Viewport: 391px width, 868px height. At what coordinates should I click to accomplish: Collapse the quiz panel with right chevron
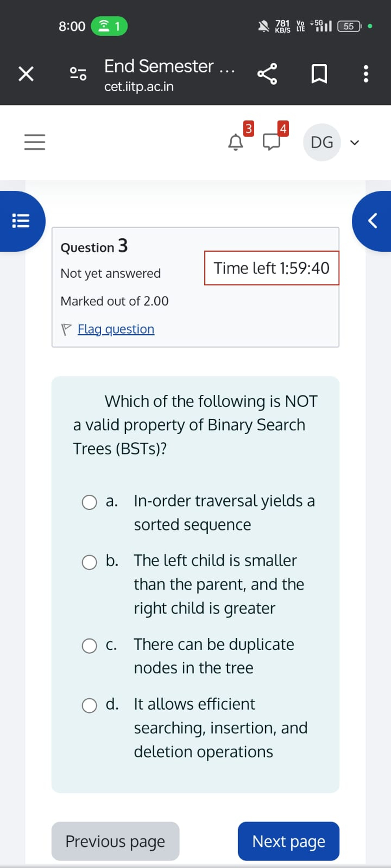(372, 220)
